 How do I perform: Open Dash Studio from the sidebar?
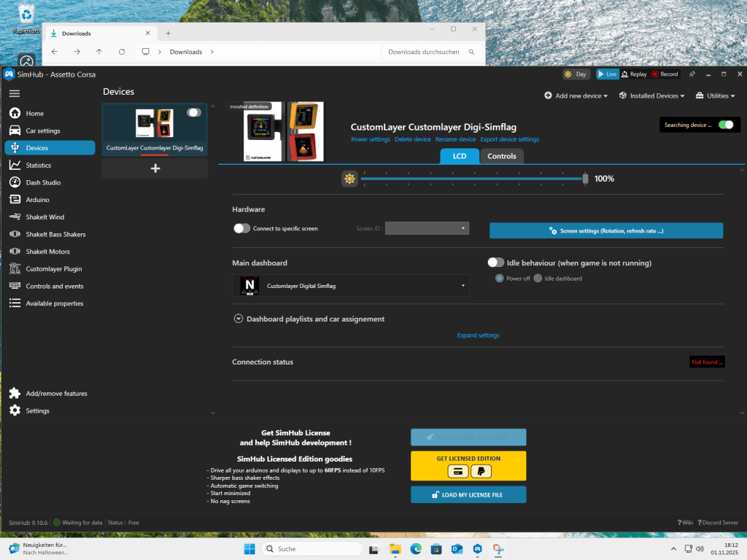pos(43,182)
